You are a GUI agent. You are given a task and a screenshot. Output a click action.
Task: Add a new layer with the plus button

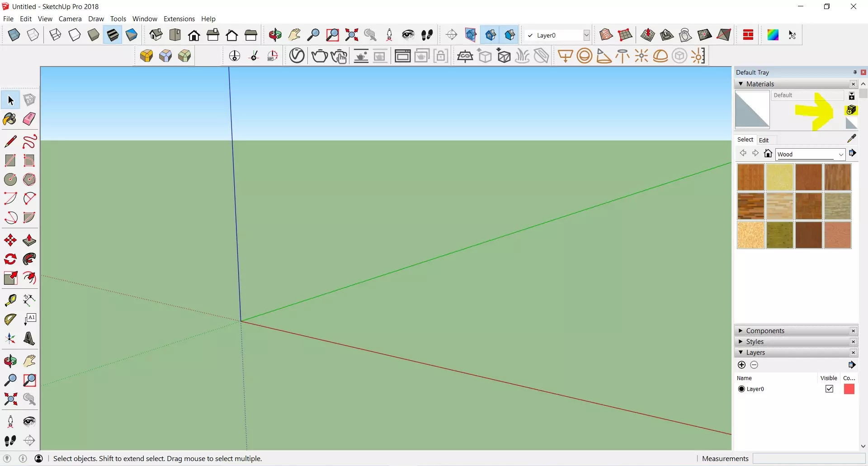[x=741, y=365]
